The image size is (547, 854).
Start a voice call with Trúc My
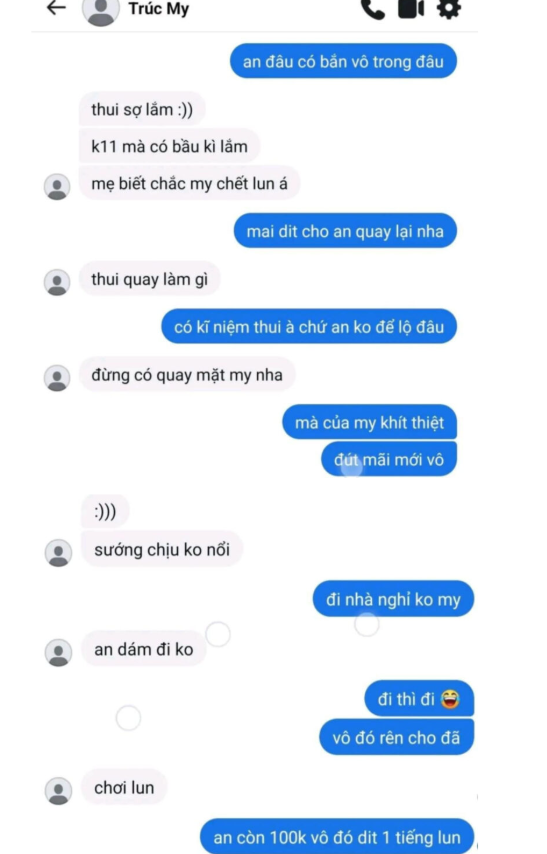pyautogui.click(x=373, y=9)
